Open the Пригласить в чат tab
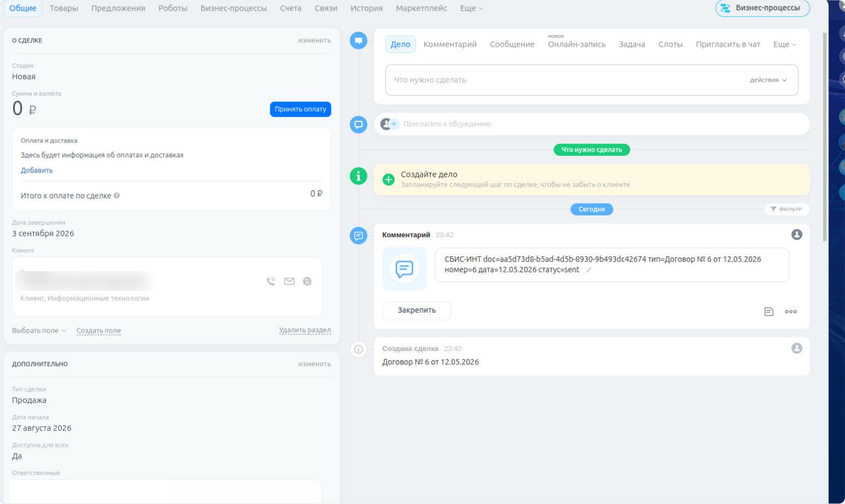This screenshot has height=504, width=845. (728, 44)
